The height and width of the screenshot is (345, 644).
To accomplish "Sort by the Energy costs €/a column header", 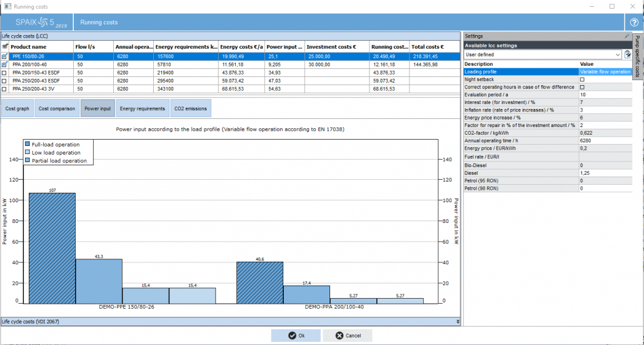I will [x=241, y=47].
